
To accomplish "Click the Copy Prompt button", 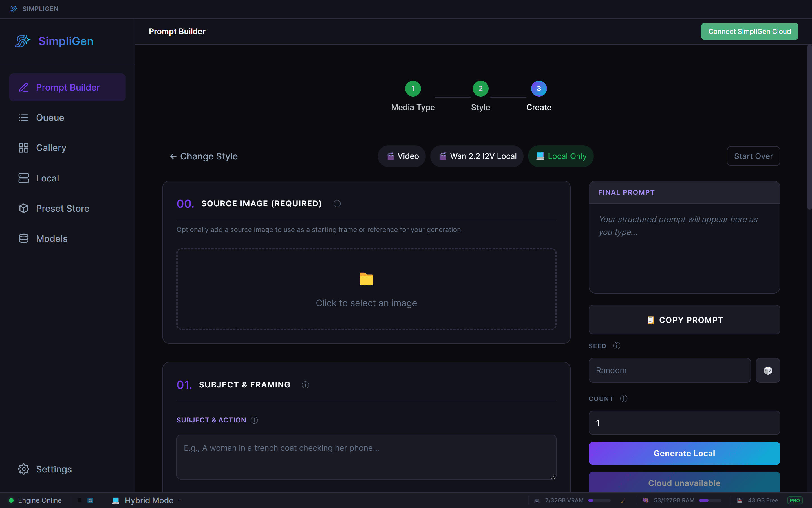I will pos(684,320).
